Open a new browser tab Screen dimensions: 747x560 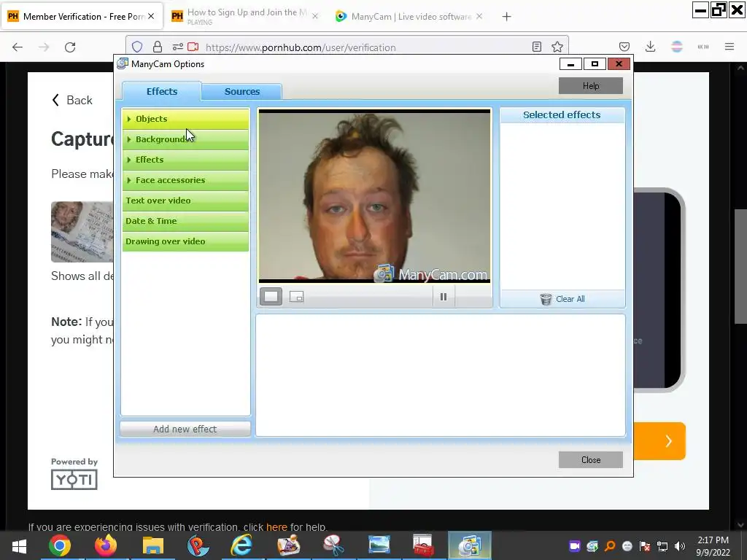click(506, 17)
